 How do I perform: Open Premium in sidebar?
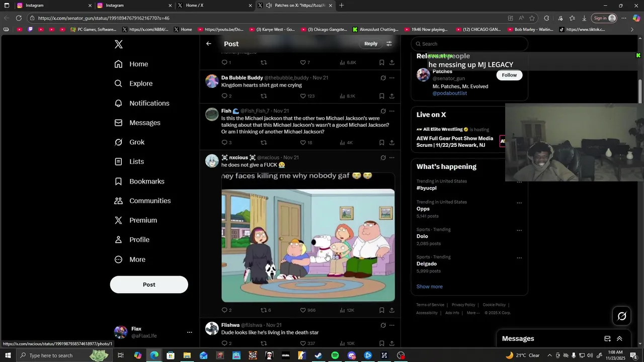click(x=136, y=220)
